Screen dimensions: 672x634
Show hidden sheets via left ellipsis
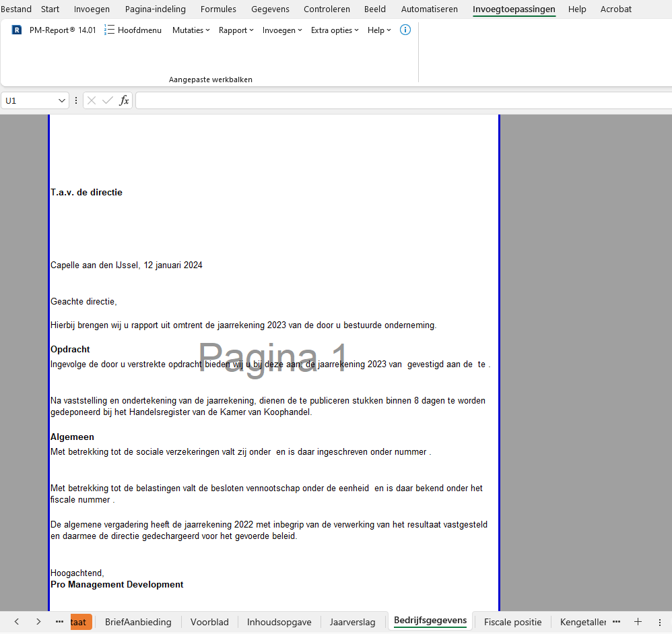click(x=59, y=622)
